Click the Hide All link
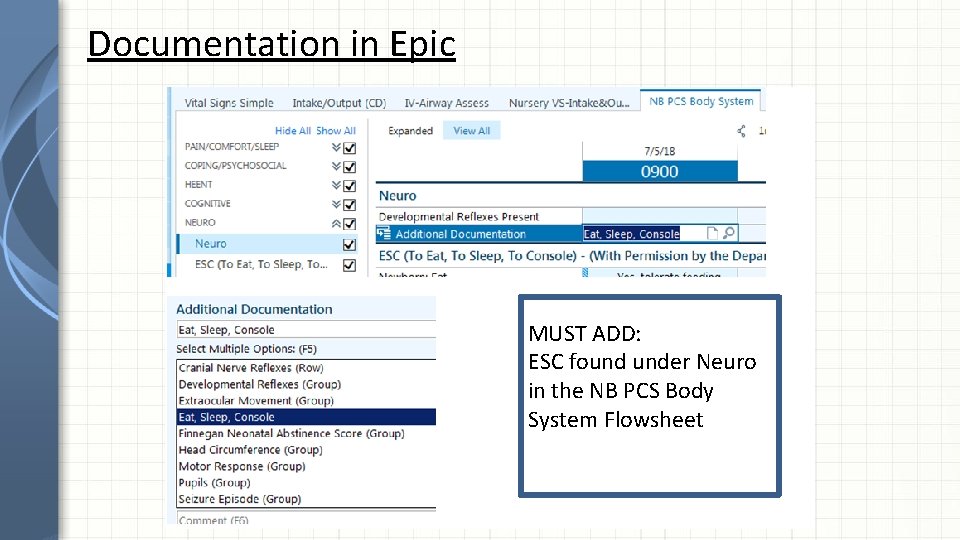The height and width of the screenshot is (540, 960). click(293, 130)
